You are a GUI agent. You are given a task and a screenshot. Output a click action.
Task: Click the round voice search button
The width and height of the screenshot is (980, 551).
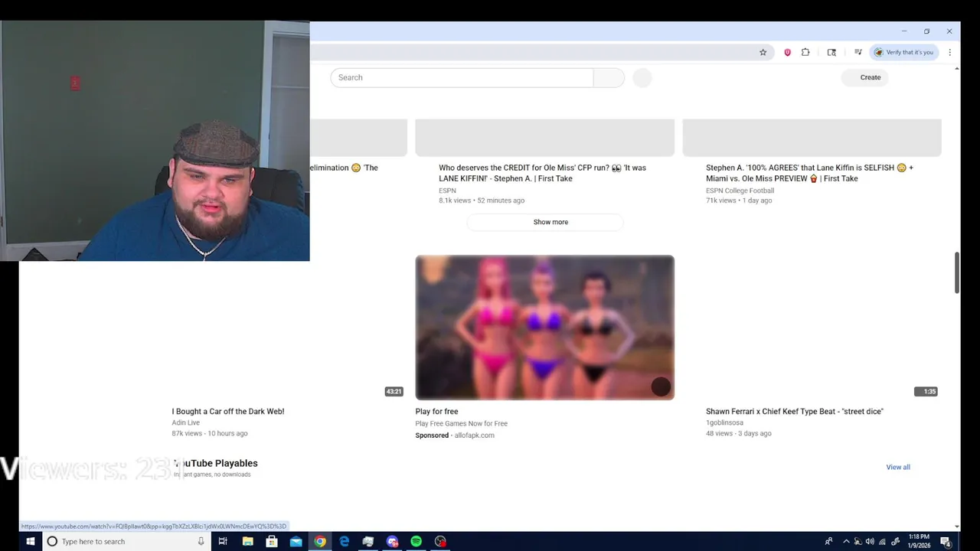(x=642, y=77)
